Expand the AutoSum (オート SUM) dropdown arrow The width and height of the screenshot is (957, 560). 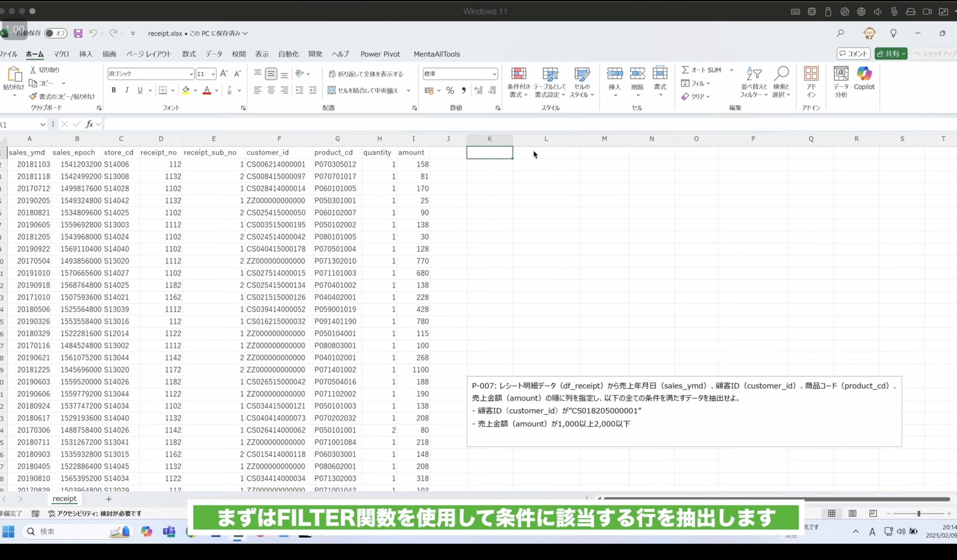731,70
